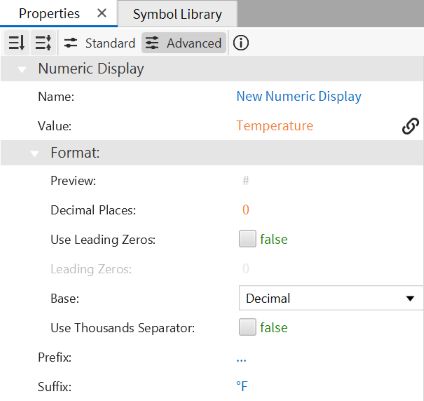Enable the Use Leading Zeros checkbox
Viewport: 424px width, 401px height.
point(247,239)
